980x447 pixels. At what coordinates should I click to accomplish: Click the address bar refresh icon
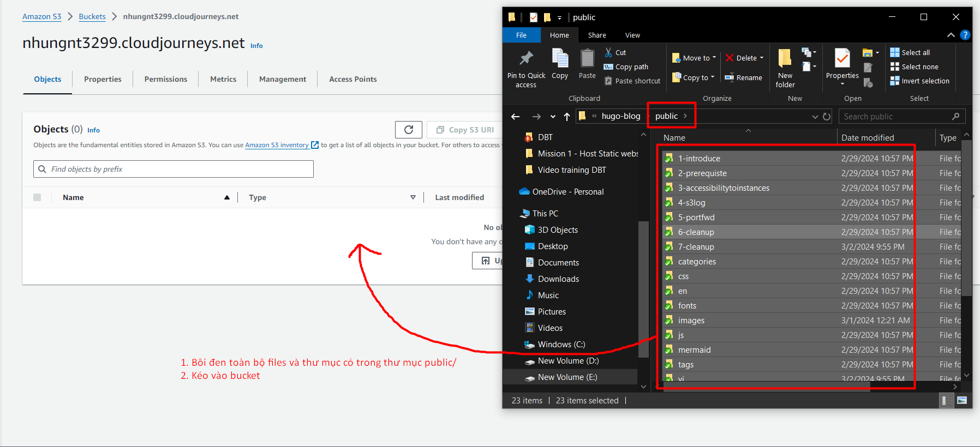pyautogui.click(x=827, y=116)
